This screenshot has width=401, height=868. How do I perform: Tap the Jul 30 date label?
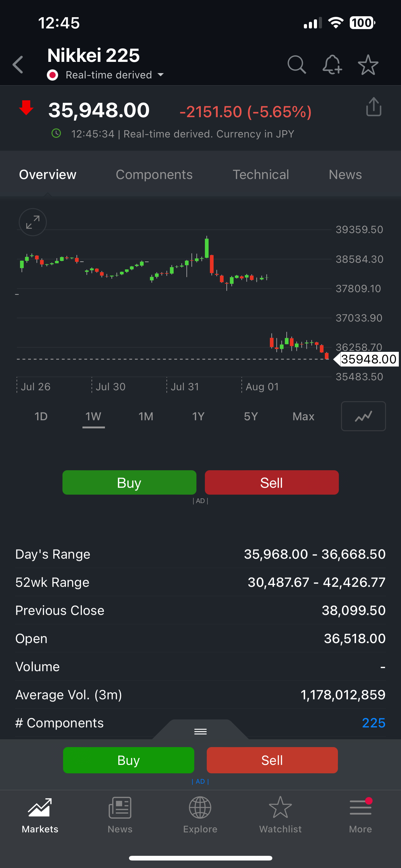pos(111,387)
